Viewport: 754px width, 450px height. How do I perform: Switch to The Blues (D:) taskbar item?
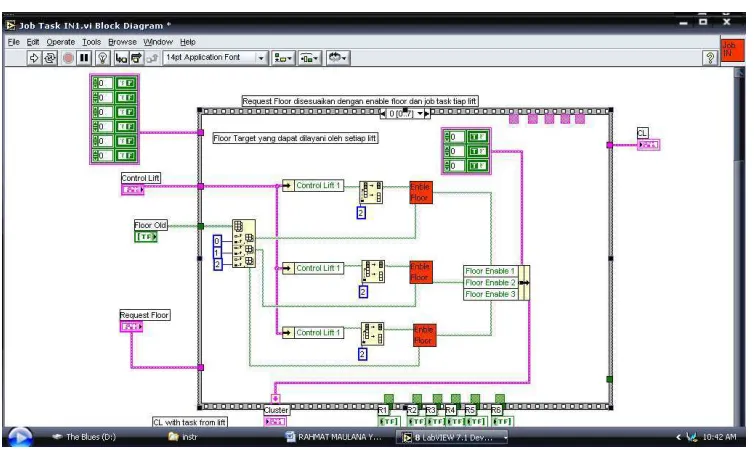coord(84,437)
